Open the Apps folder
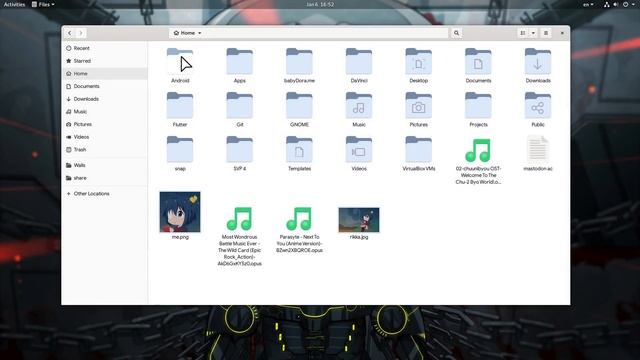Image resolution: width=640 pixels, height=360 pixels. (x=240, y=62)
